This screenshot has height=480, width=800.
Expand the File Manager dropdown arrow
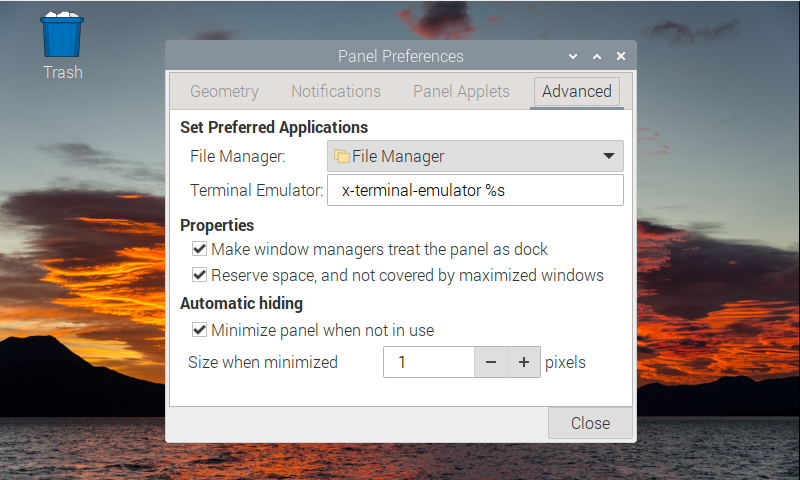point(608,156)
